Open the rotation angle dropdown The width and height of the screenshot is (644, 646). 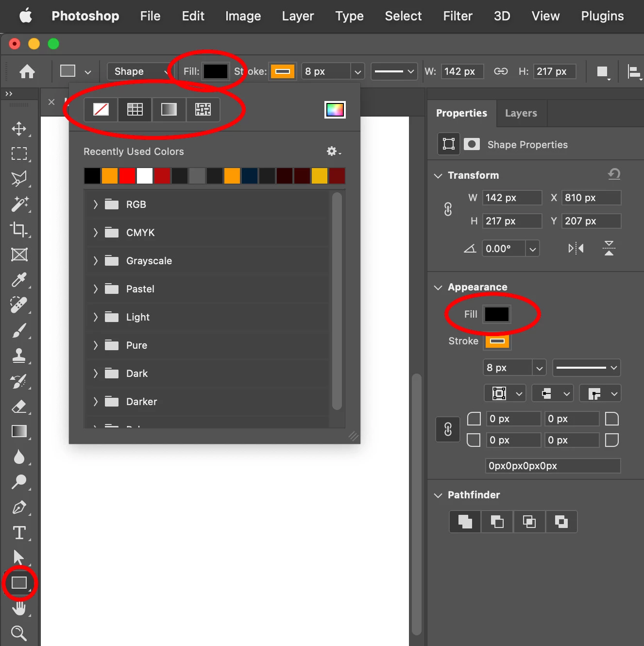pyautogui.click(x=533, y=249)
